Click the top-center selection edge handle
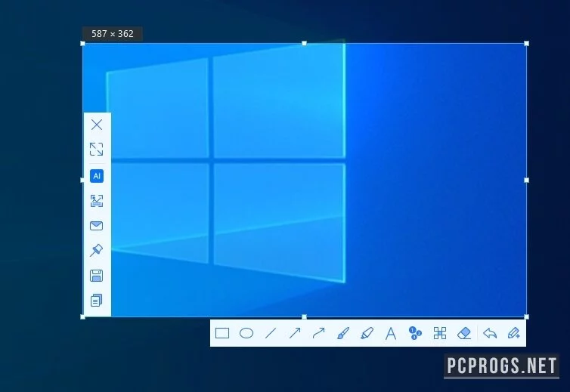Viewport: 570px width, 392px height. click(304, 44)
